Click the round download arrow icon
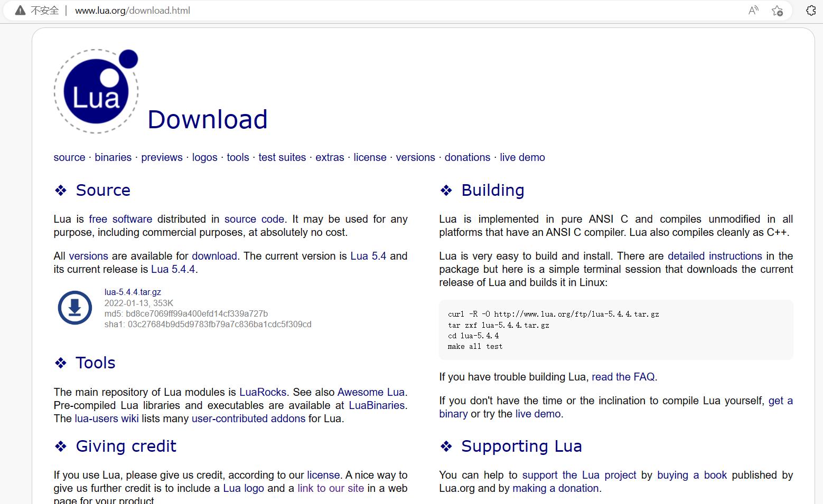 pos(75,308)
